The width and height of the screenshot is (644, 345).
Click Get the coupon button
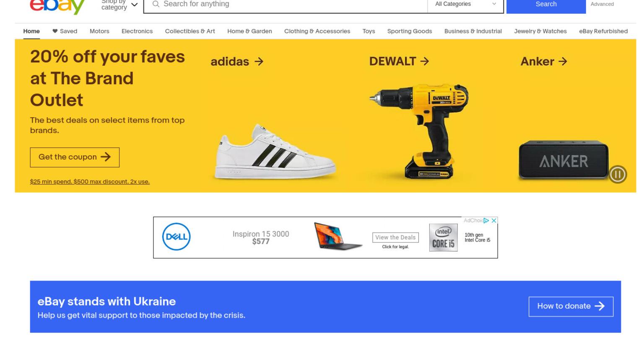75,157
